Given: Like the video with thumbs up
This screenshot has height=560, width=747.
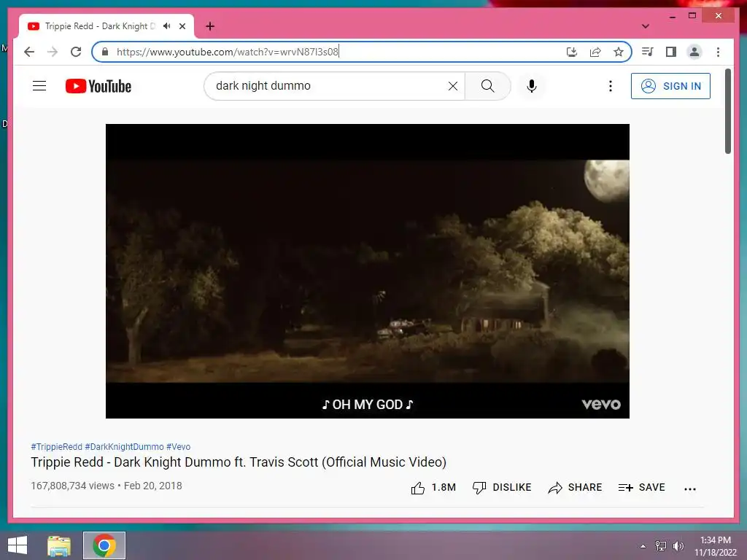Looking at the screenshot, I should pyautogui.click(x=433, y=488).
